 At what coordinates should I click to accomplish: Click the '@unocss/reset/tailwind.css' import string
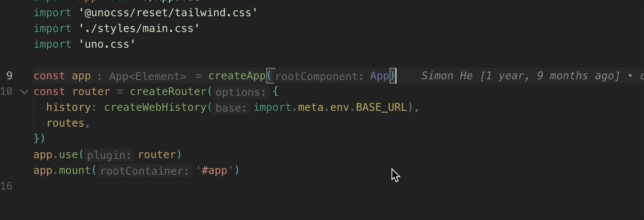point(168,13)
